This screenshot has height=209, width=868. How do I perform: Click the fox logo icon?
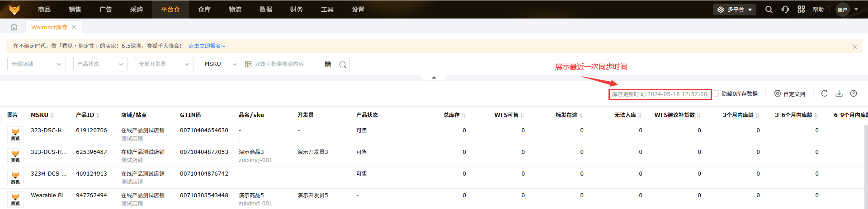14,9
